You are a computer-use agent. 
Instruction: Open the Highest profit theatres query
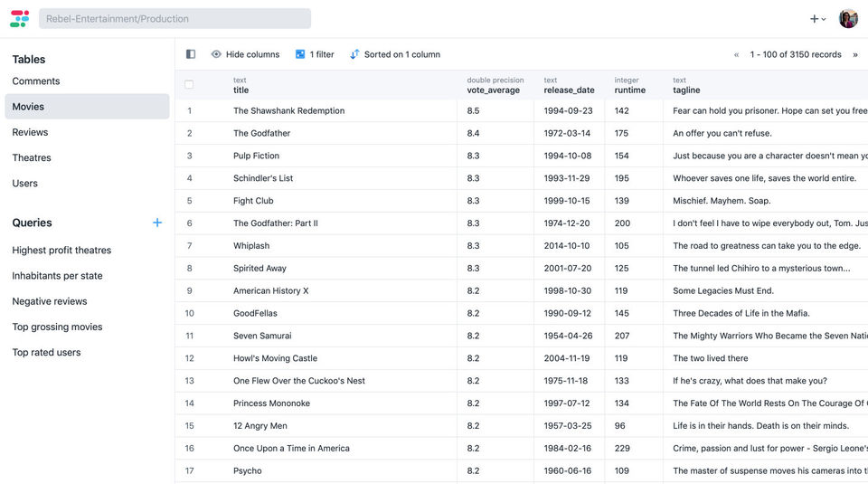(61, 251)
